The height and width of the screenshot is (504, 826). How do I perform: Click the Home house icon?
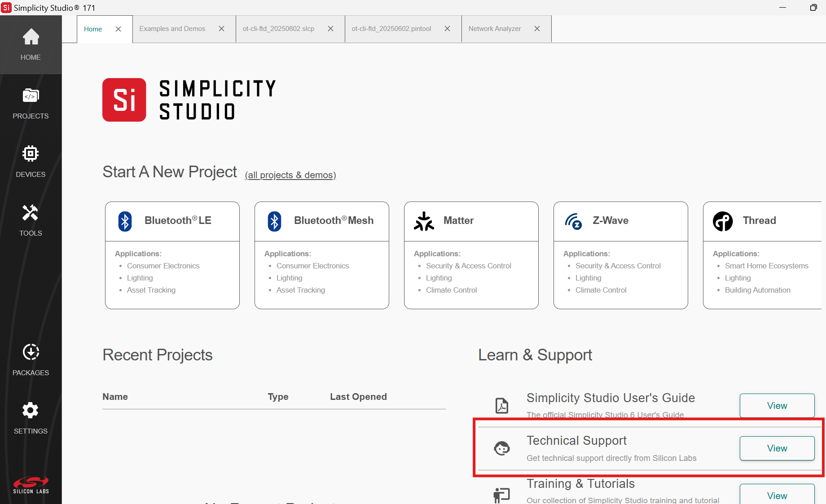[x=31, y=37]
